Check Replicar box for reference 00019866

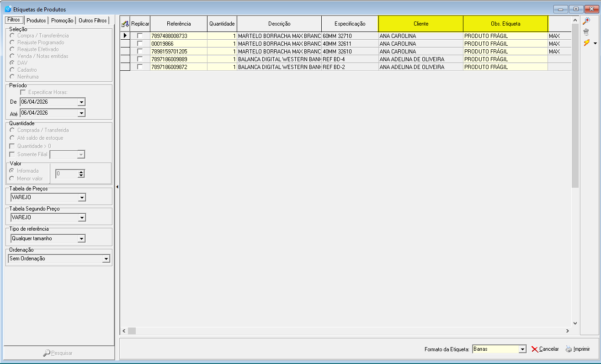pyautogui.click(x=140, y=43)
